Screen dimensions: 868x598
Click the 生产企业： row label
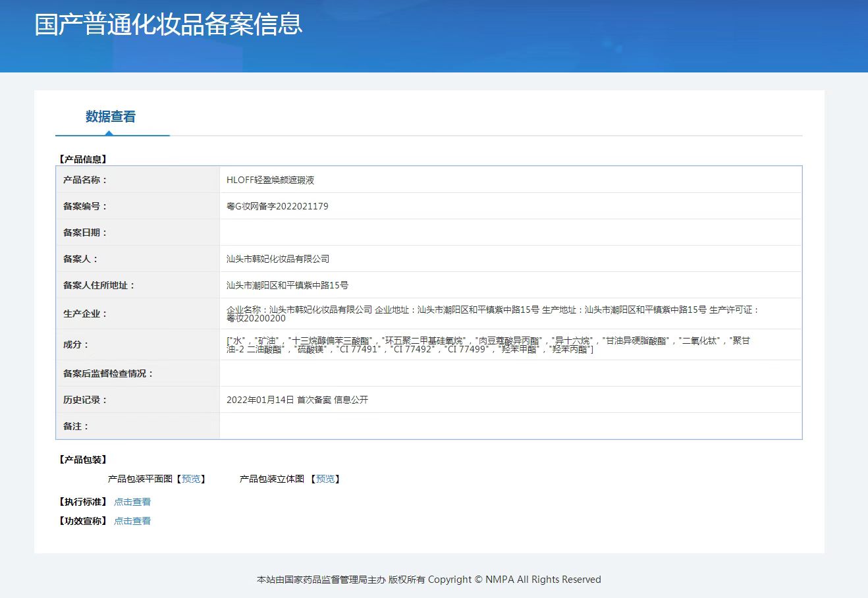[85, 313]
